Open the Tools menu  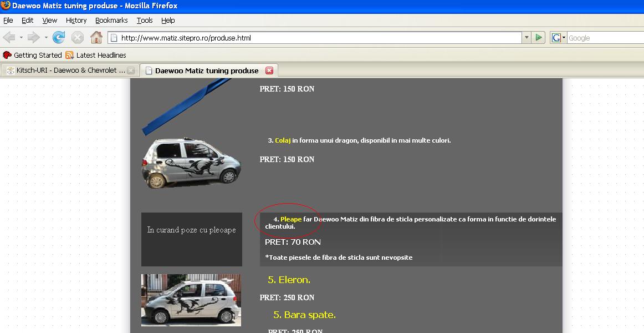click(145, 20)
